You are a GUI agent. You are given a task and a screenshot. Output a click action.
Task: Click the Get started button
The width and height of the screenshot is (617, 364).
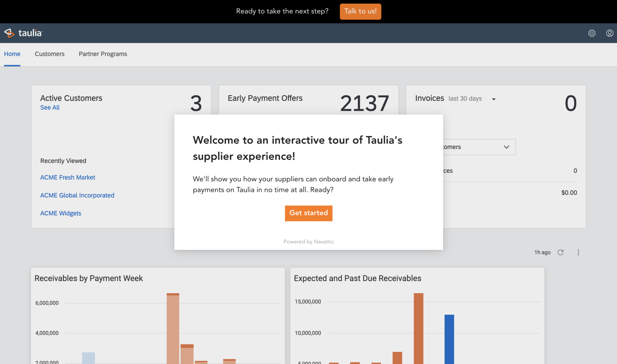point(308,213)
